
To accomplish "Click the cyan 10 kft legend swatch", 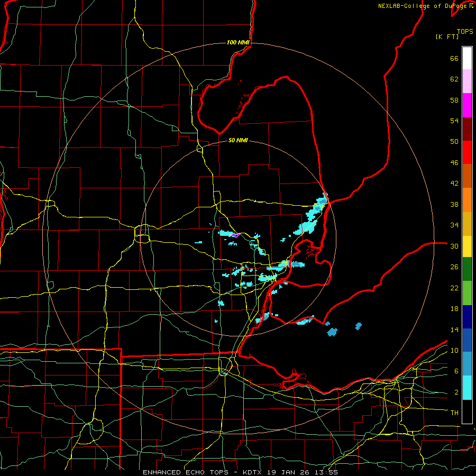I will pos(467,388).
